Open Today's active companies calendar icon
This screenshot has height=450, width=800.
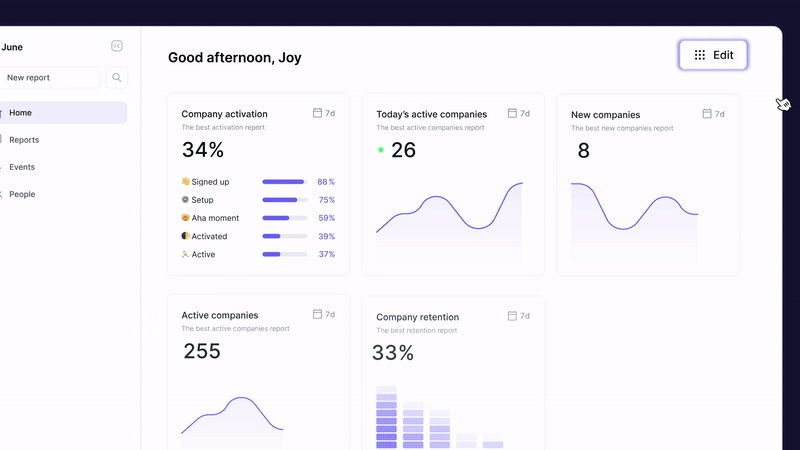[x=512, y=113]
